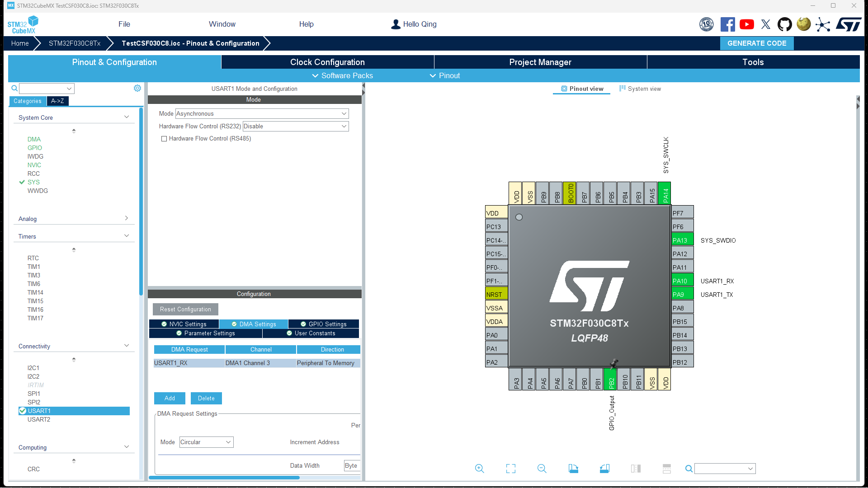This screenshot has width=868, height=488.
Task: Open the NVIC Settings tab
Action: tap(184, 324)
